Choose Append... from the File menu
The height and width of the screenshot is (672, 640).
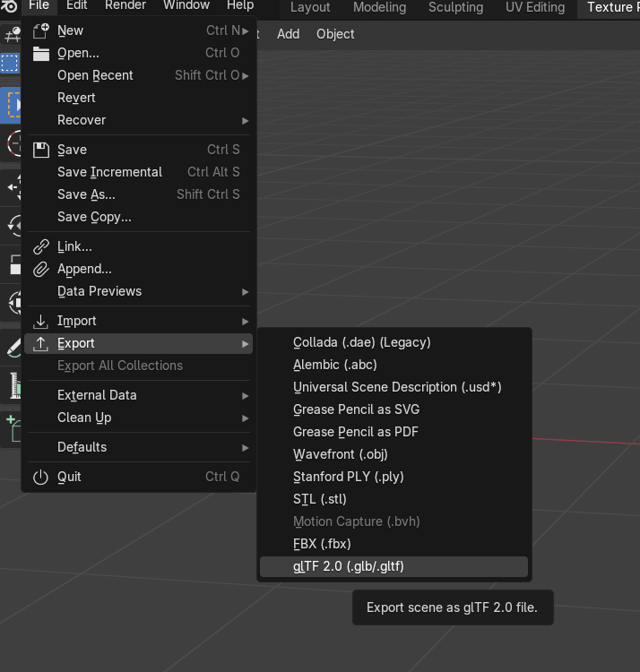coord(138,269)
